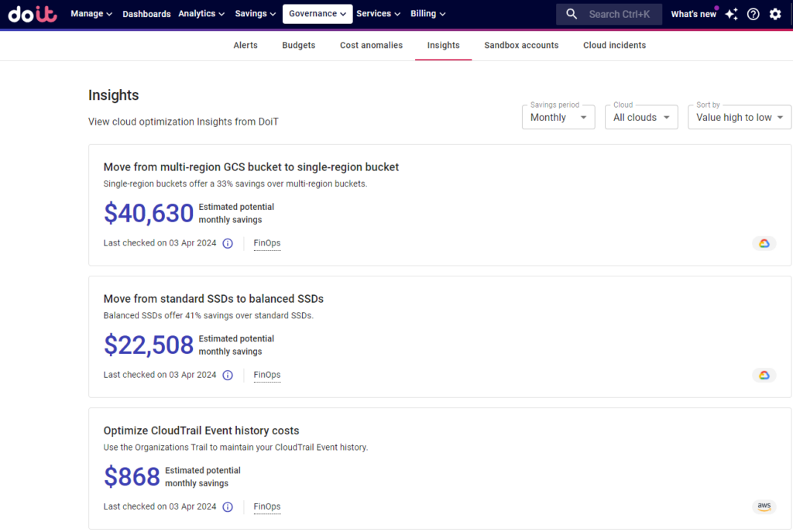
Task: Click Google Cloud badge on GCS bucket card
Action: point(764,243)
